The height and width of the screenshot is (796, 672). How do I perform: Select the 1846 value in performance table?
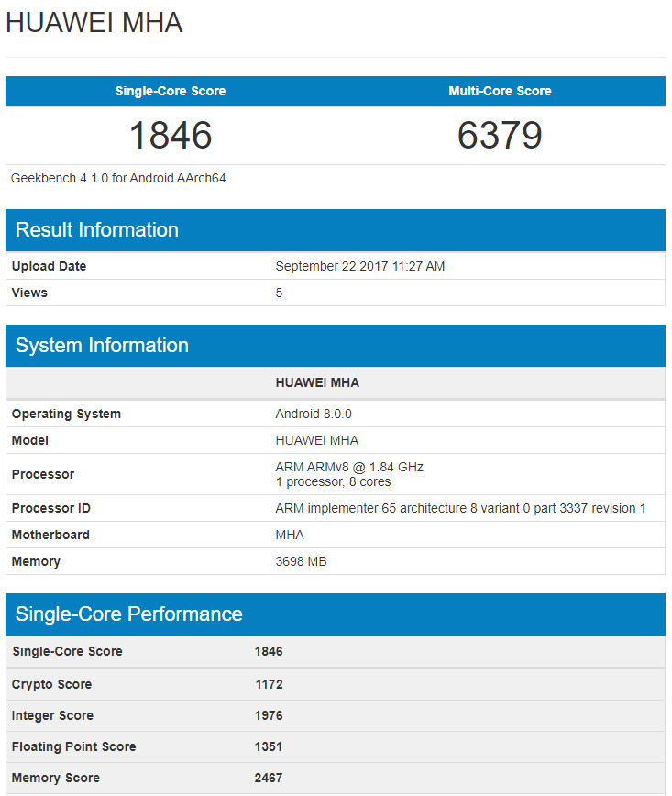[269, 651]
